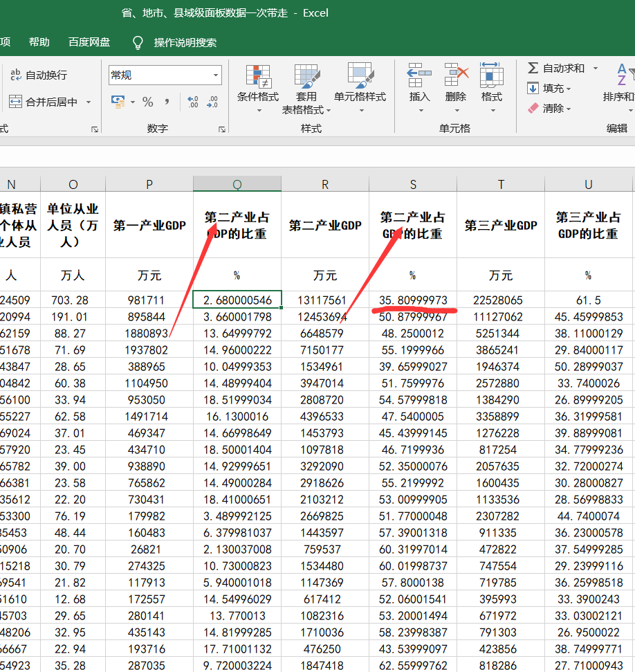Click the Delete cells (删除) icon
This screenshot has width=635, height=672.
point(456,76)
